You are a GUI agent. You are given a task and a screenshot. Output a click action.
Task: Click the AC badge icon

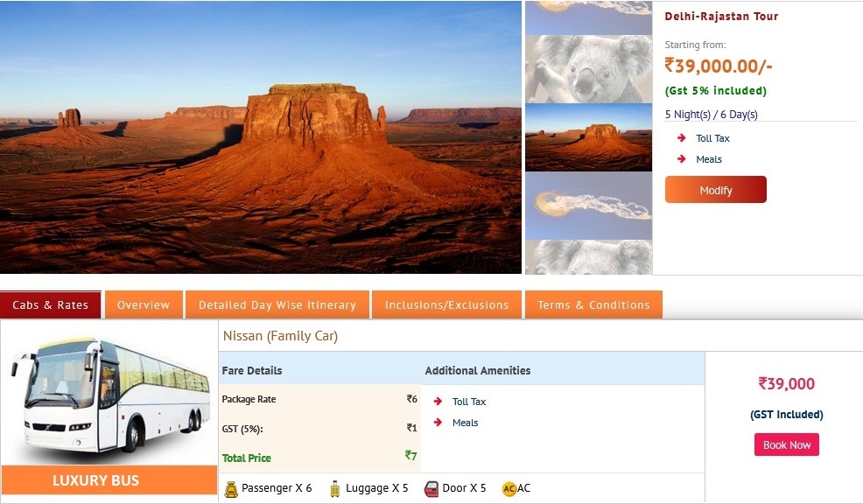coord(509,488)
